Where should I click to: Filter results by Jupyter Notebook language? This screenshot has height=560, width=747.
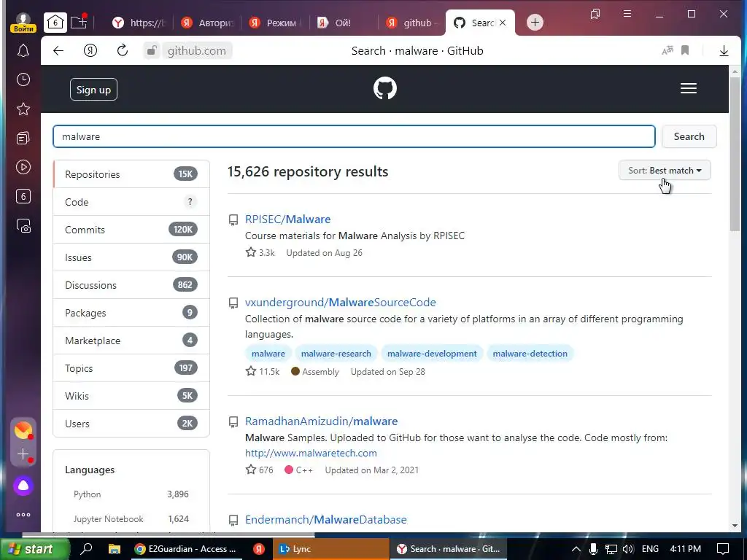[131, 519]
